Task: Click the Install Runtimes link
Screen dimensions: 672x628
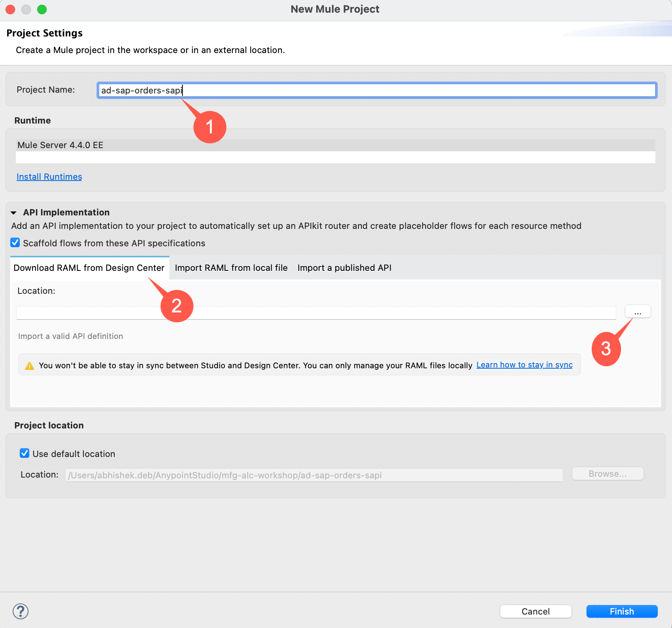Action: point(49,177)
